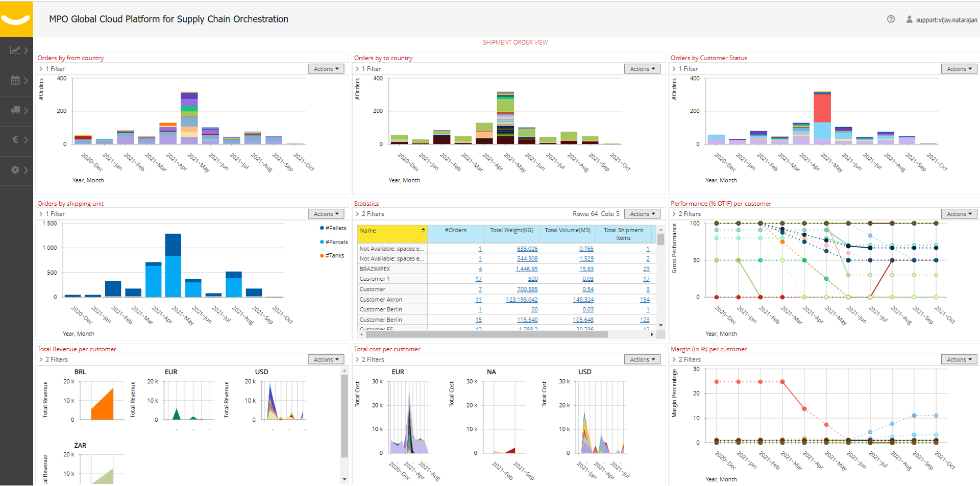
Task: Open account support:vijay.natarajan
Action: [x=946, y=20]
